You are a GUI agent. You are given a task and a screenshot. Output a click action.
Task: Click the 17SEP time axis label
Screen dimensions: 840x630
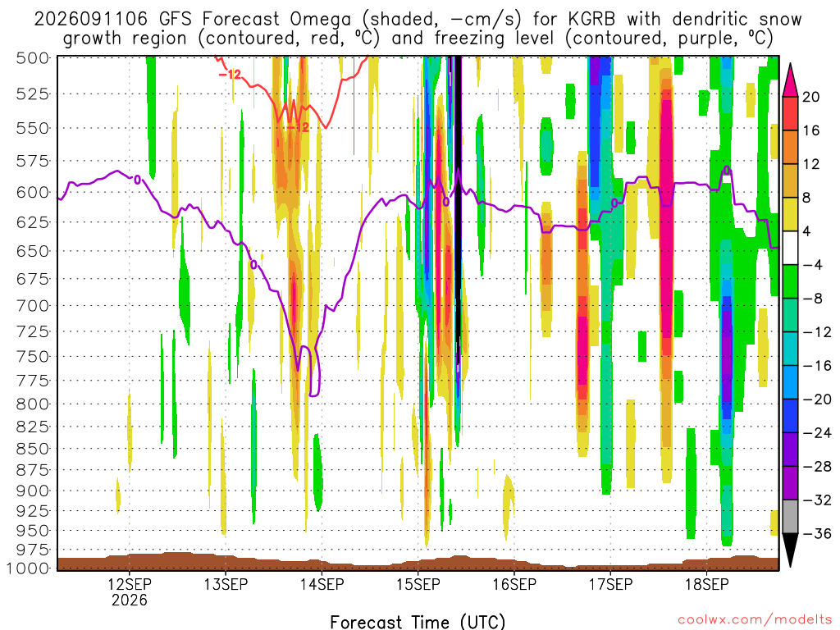[610, 584]
